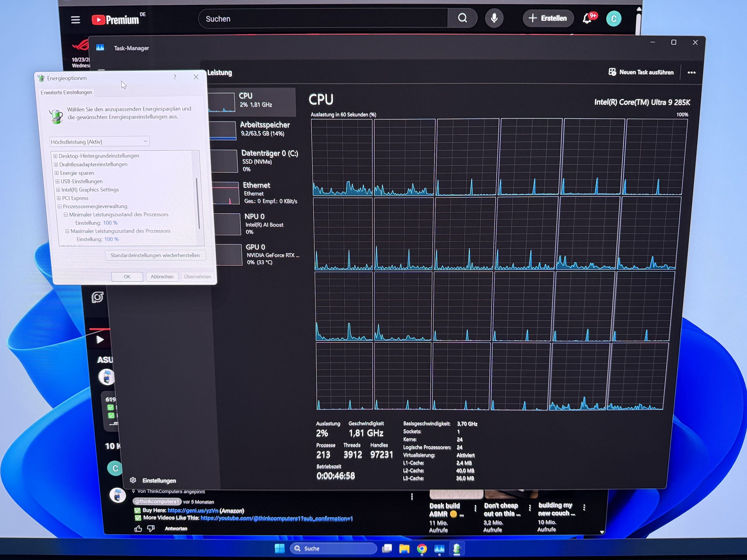Click the thumbs-up icon on pinned comment
Image resolution: width=747 pixels, height=560 pixels.
pyautogui.click(x=138, y=529)
